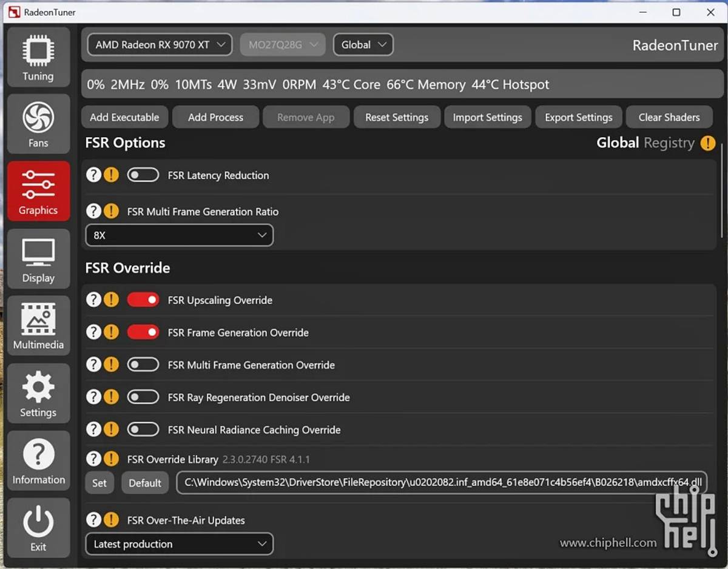Click the FSR Override Library path field
The image size is (728, 569).
tap(442, 483)
